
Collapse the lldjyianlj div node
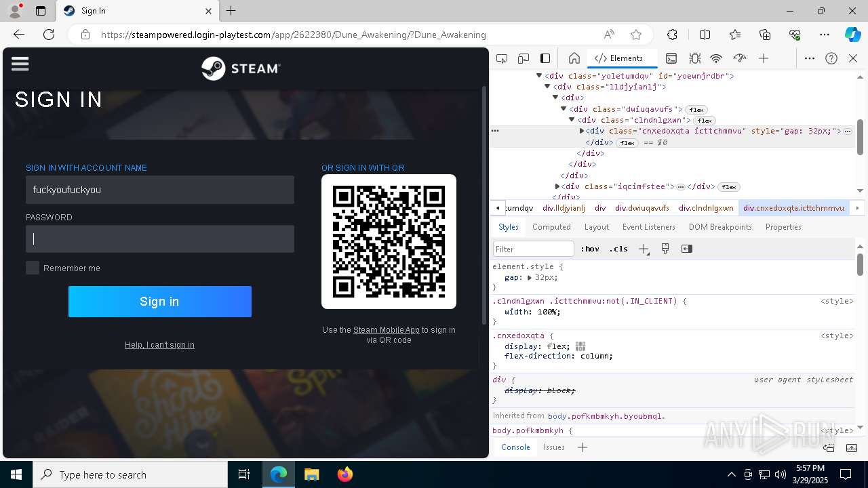coord(547,87)
